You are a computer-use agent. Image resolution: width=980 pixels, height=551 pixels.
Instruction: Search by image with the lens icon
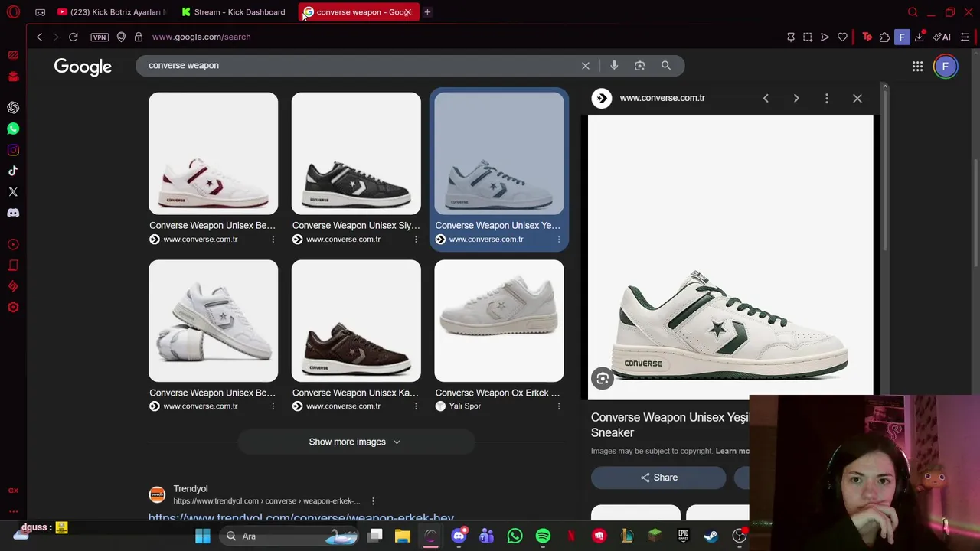tap(640, 66)
